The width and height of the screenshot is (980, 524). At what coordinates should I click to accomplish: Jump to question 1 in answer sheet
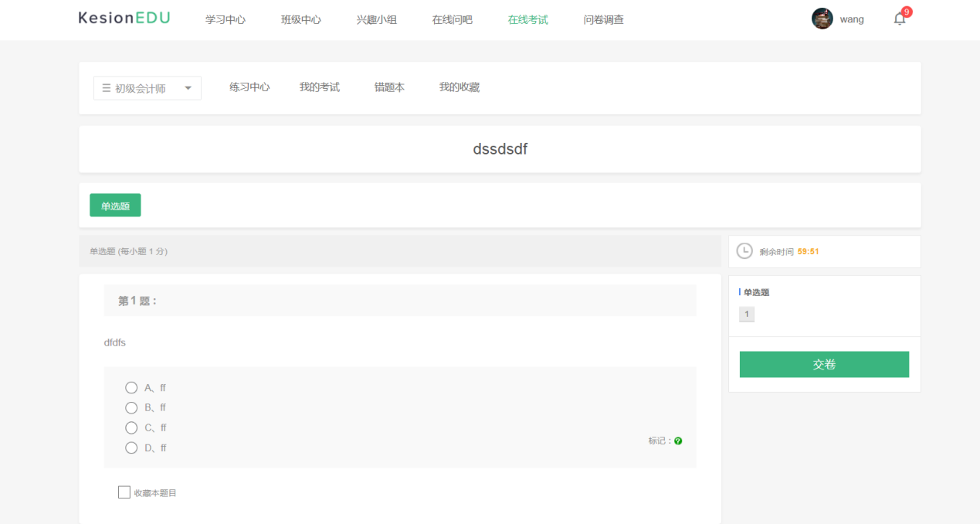[747, 315]
